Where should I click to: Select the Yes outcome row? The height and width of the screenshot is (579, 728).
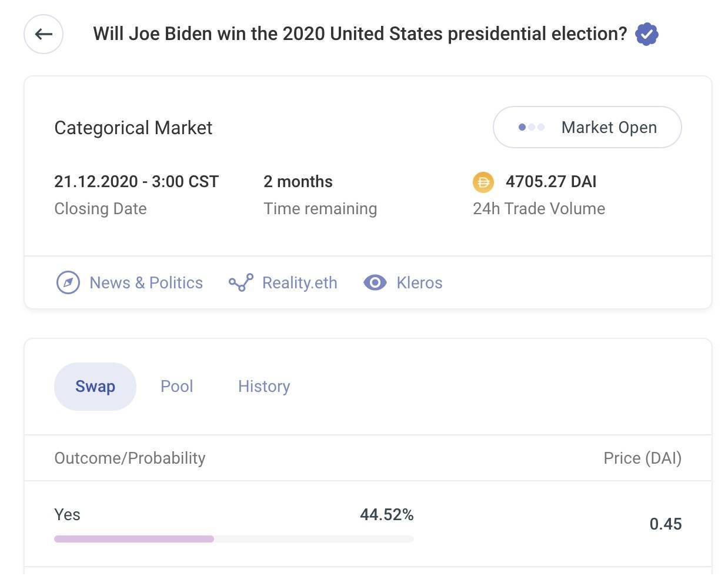coord(67,515)
